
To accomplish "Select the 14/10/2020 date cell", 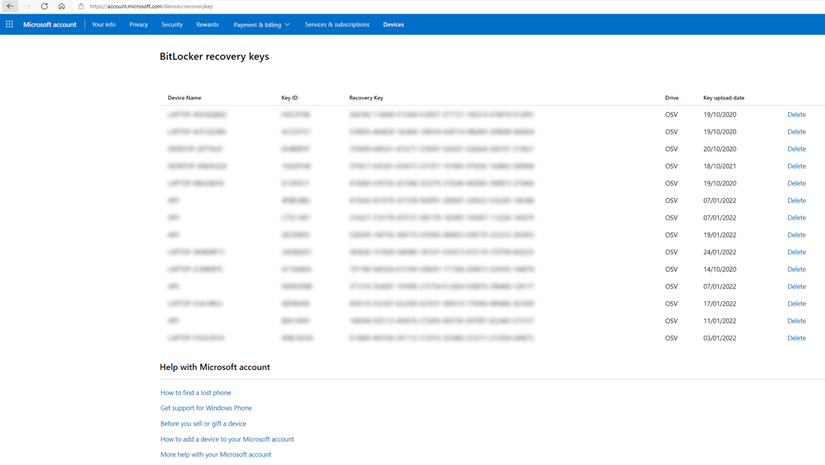I will (x=720, y=269).
